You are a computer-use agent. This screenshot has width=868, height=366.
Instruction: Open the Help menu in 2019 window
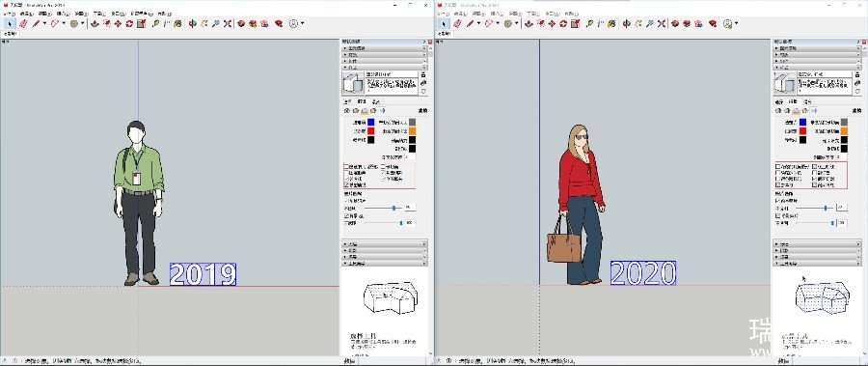[164, 14]
